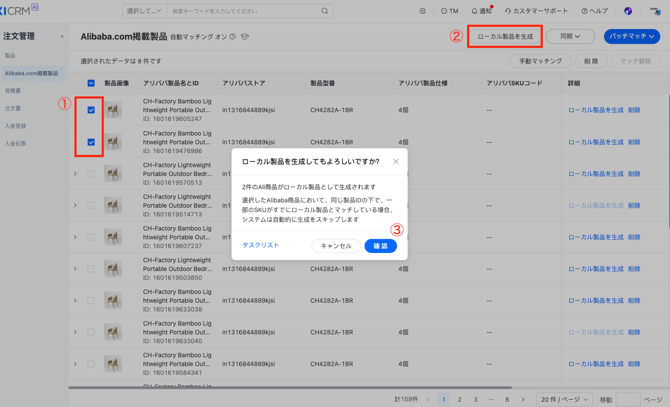Viewport: 670px width, 407px height.
Task: Open the タスクリスト link in dialog
Action: (x=260, y=245)
